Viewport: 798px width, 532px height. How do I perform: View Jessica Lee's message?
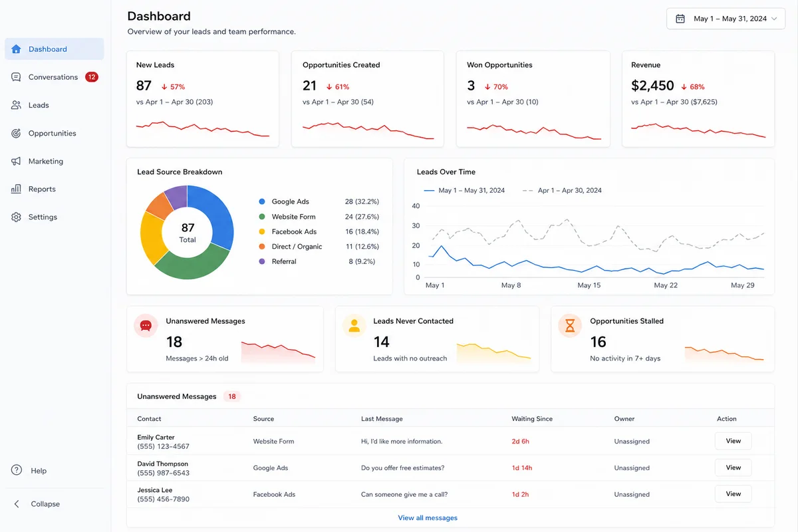tap(733, 494)
